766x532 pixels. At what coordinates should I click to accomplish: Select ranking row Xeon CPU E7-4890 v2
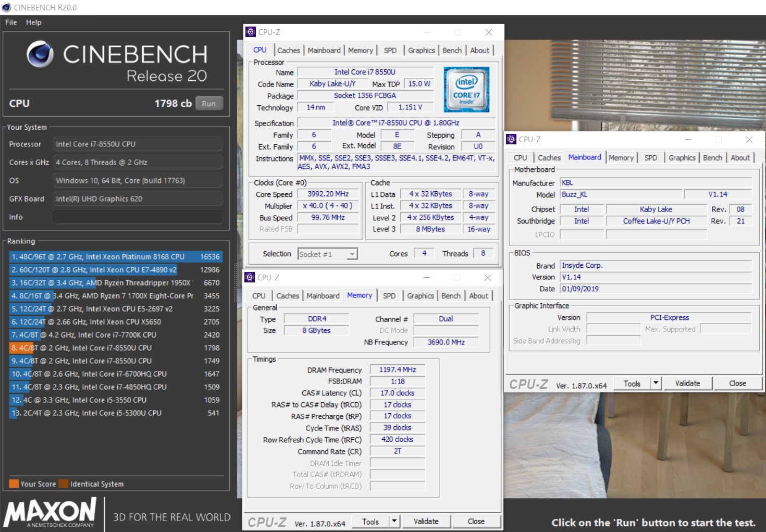point(116,270)
